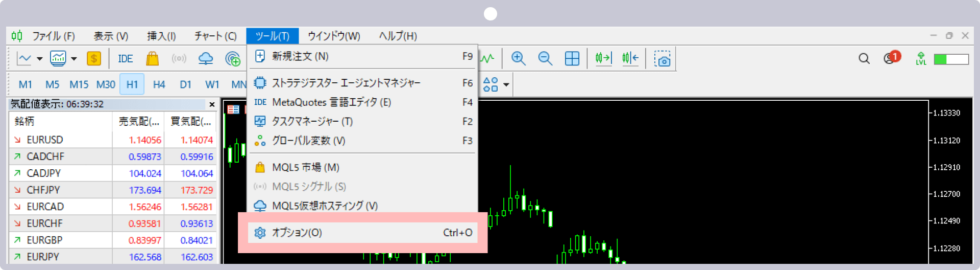Select the H1 timeframe button

[132, 84]
